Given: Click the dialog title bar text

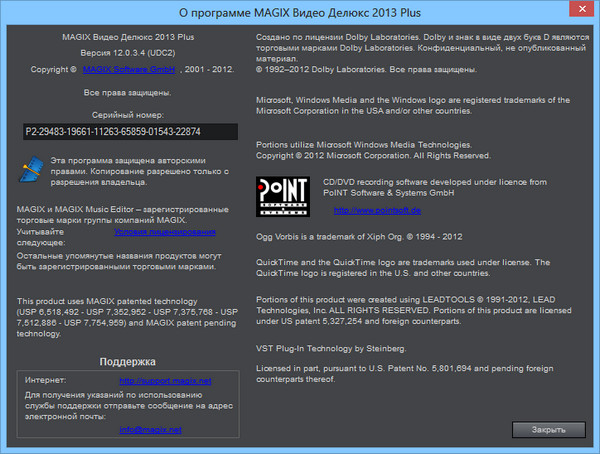Looking at the screenshot, I should pyautogui.click(x=300, y=12).
